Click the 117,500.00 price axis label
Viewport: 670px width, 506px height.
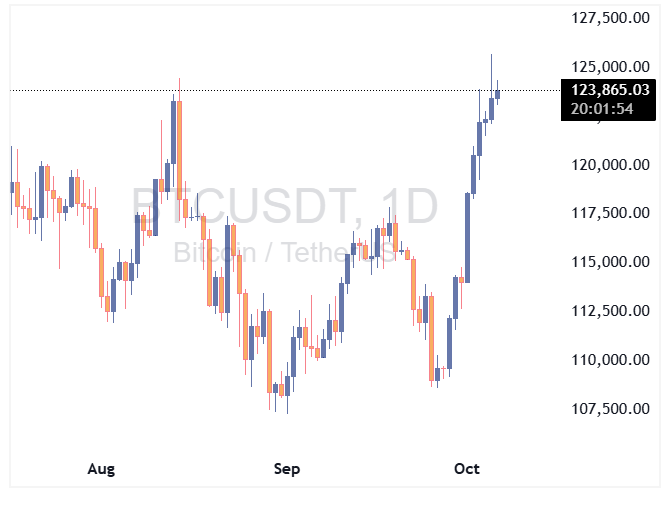tap(610, 213)
